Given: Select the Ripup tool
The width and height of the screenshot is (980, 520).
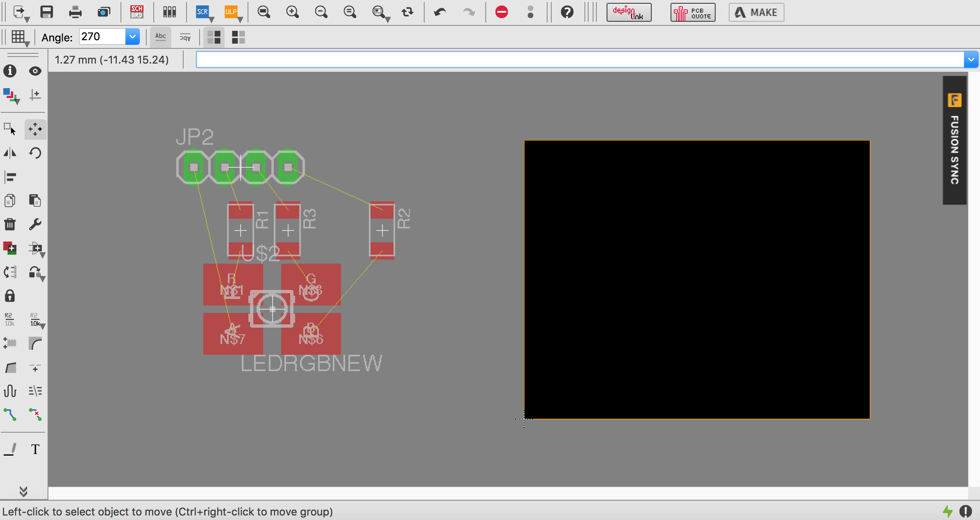Looking at the screenshot, I should pos(35,415).
